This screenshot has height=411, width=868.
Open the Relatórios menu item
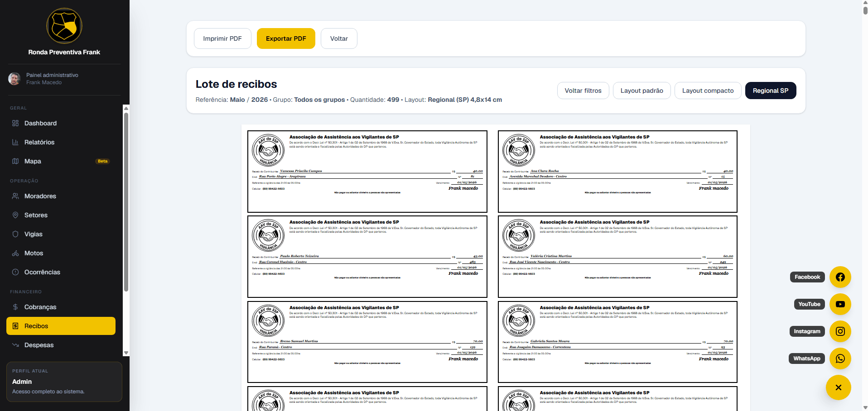click(61, 142)
